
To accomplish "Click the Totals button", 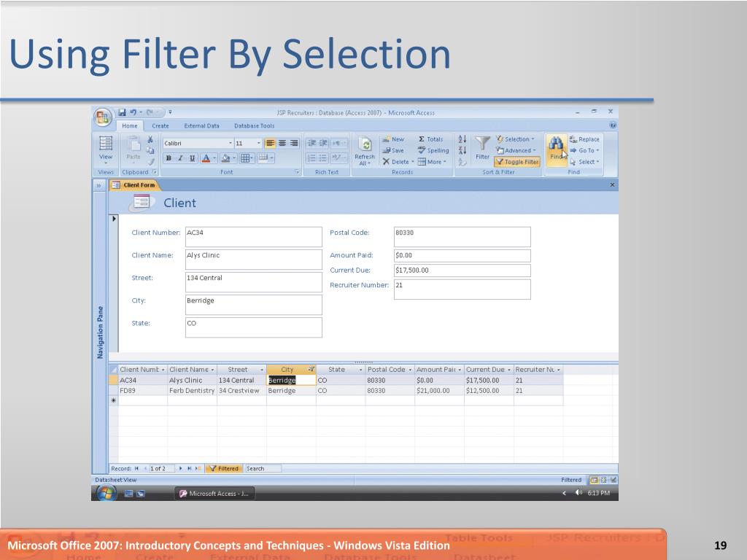I will click(430, 139).
